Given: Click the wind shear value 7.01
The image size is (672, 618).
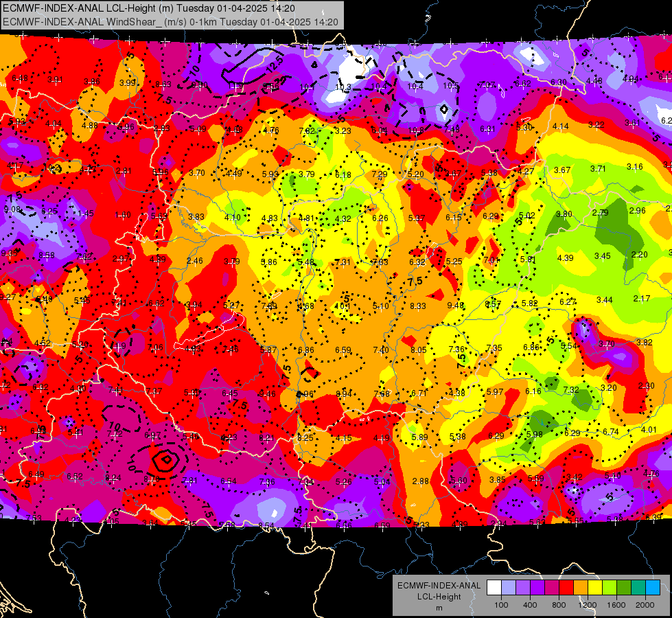Looking at the screenshot, I should (491, 260).
